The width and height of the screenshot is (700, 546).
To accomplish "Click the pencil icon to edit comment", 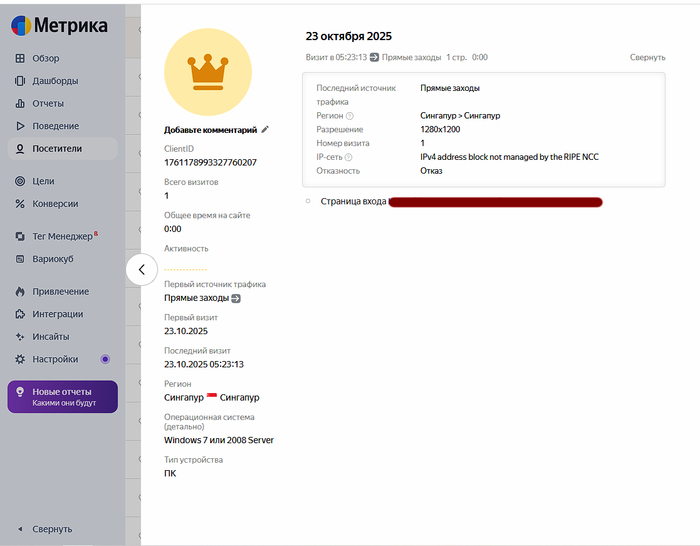I will tap(265, 130).
